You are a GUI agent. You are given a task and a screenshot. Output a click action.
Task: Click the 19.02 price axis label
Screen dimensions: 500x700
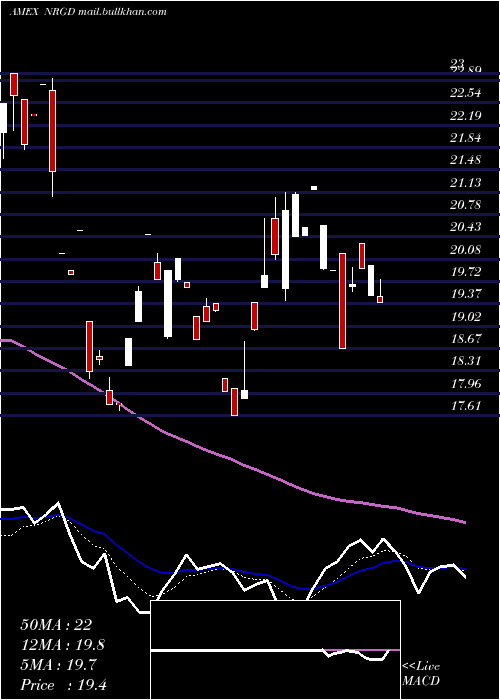point(466,317)
